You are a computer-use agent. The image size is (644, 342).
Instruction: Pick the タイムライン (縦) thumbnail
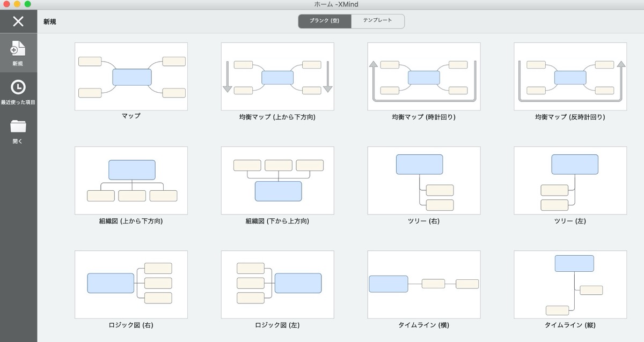pos(570,285)
